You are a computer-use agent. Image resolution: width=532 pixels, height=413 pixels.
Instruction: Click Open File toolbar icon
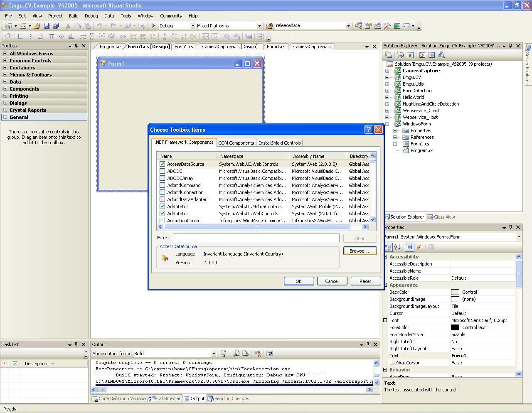[37, 26]
